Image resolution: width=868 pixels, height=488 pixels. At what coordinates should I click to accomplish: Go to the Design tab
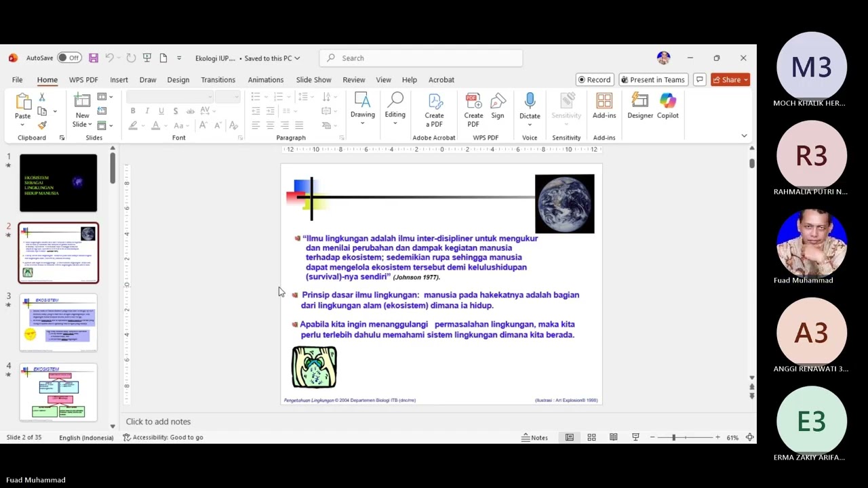tap(178, 80)
